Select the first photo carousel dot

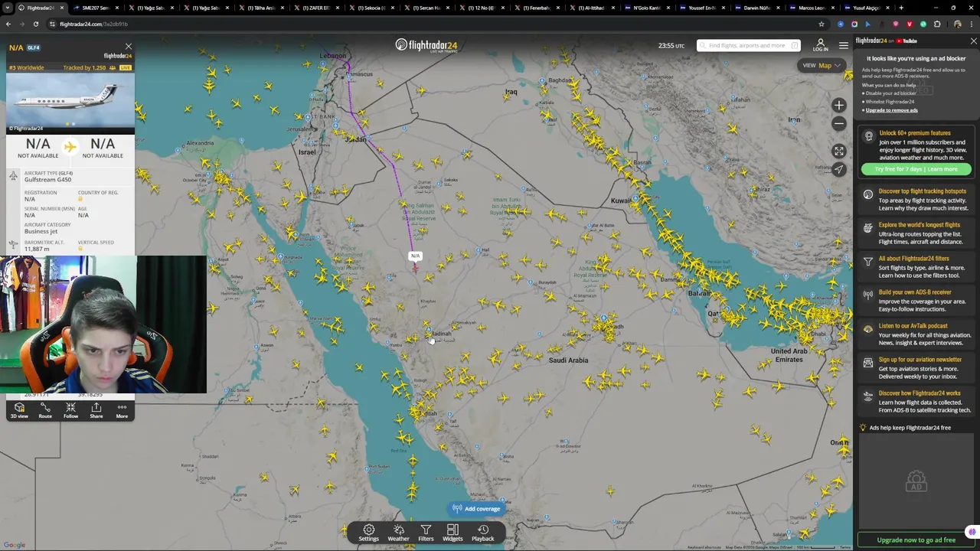(x=67, y=124)
